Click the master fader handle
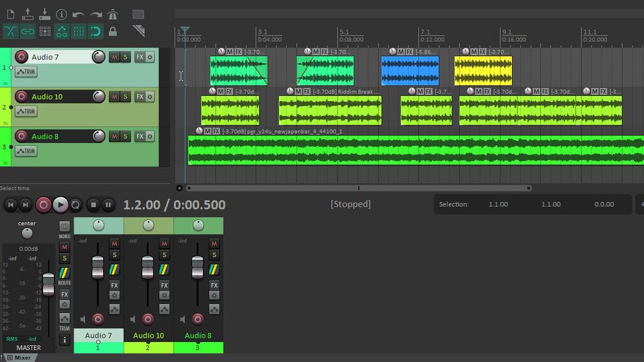Image resolution: width=644 pixels, height=362 pixels. (48, 284)
